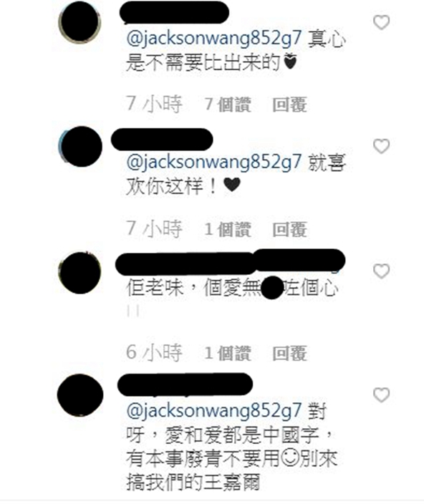The image size is (424, 504).
Task: Like the comment about 愛和爱都是中國字
Action: (381, 394)
